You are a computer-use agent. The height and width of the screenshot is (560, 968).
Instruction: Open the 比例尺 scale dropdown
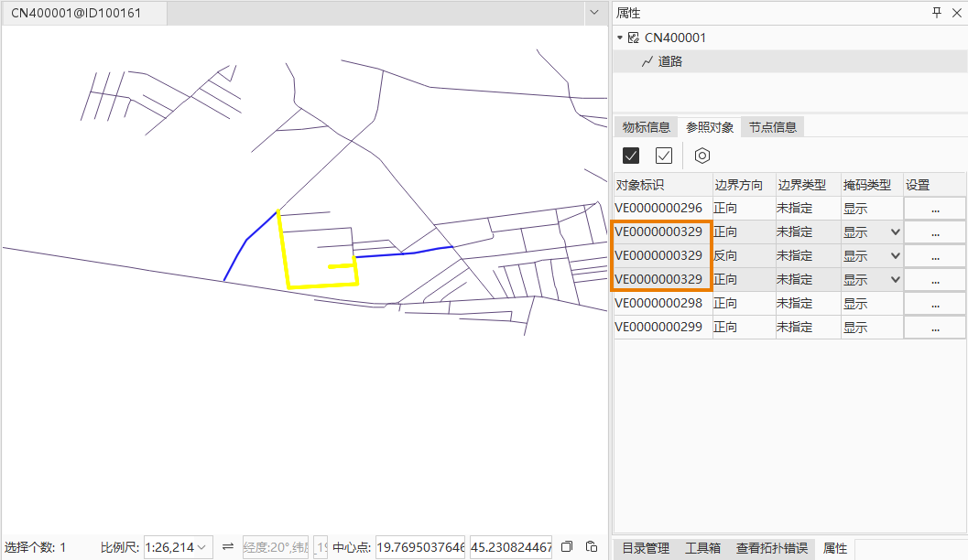202,547
